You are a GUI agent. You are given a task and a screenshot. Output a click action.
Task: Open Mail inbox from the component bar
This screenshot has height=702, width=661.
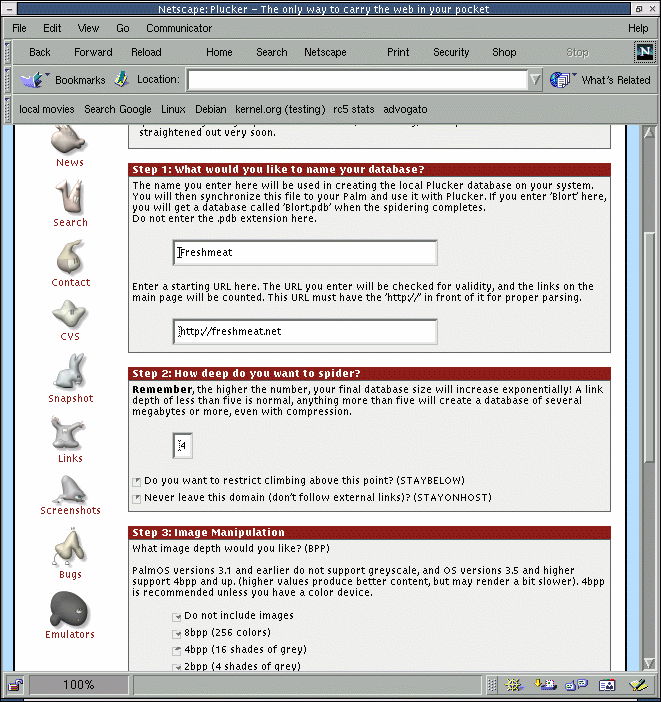point(545,685)
